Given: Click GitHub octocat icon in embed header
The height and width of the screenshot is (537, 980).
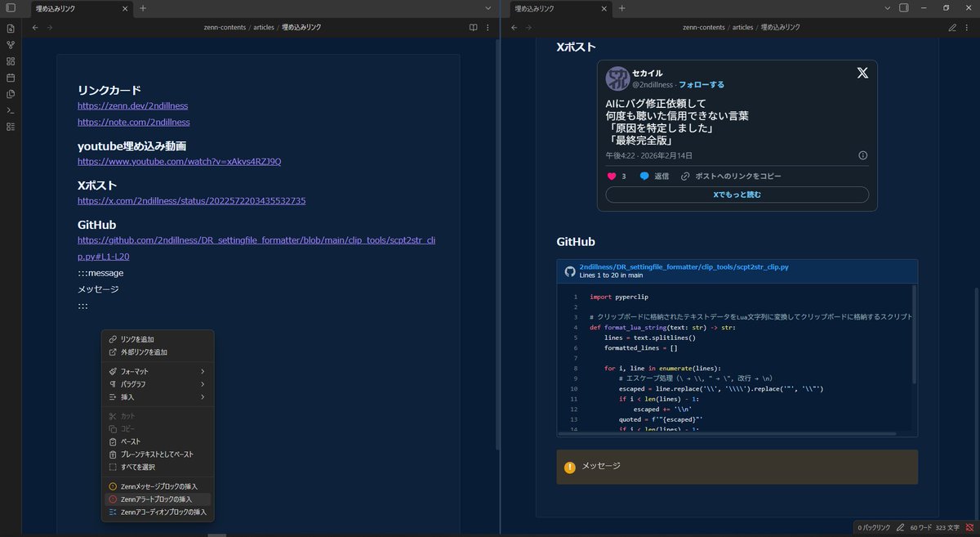Looking at the screenshot, I should click(x=570, y=271).
